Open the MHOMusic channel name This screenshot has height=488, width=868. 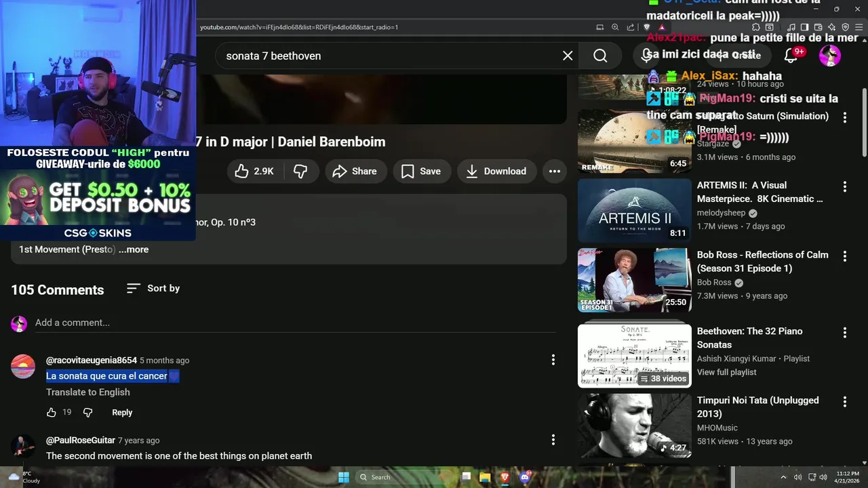(717, 428)
